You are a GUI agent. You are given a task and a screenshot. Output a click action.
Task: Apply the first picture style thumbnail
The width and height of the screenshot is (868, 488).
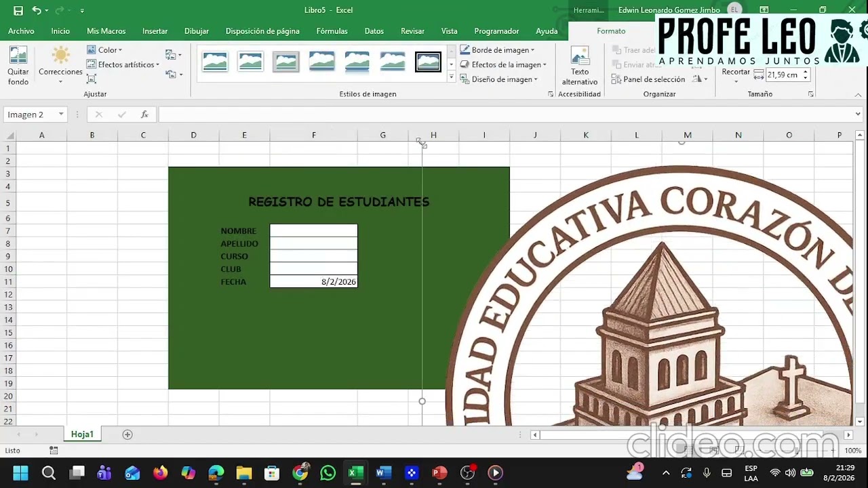(215, 62)
